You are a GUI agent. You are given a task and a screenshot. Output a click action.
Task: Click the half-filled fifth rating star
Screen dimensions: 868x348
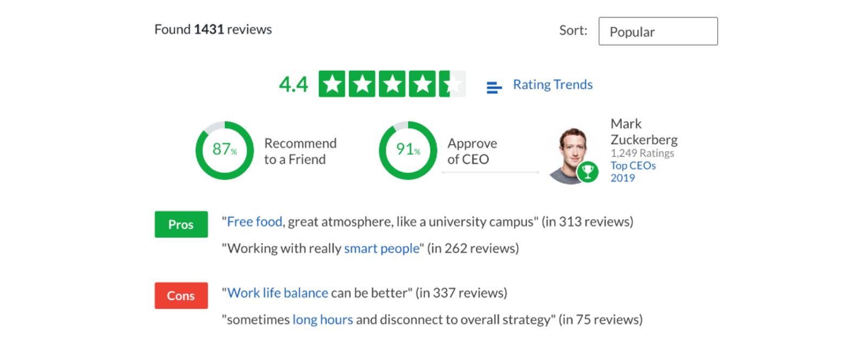coord(452,84)
